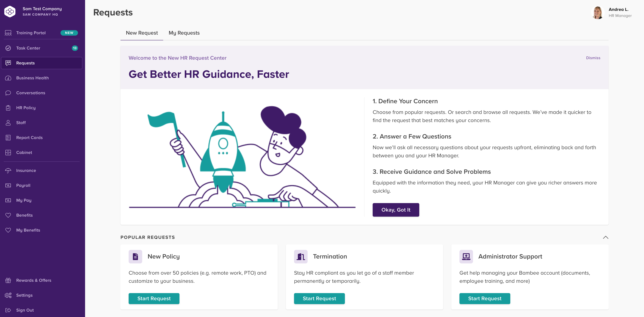Select the Task Center icon in sidebar
The image size is (644, 317).
(8, 48)
